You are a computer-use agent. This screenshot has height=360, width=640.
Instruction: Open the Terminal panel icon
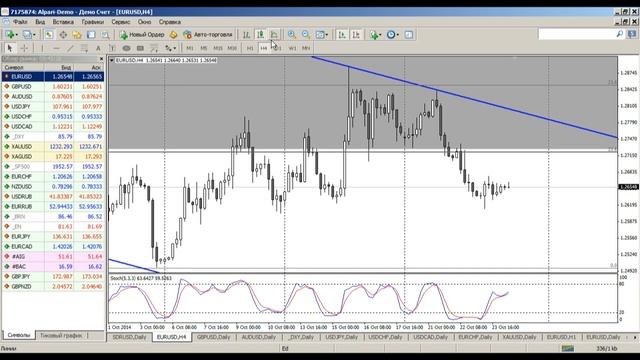[x=91, y=35]
